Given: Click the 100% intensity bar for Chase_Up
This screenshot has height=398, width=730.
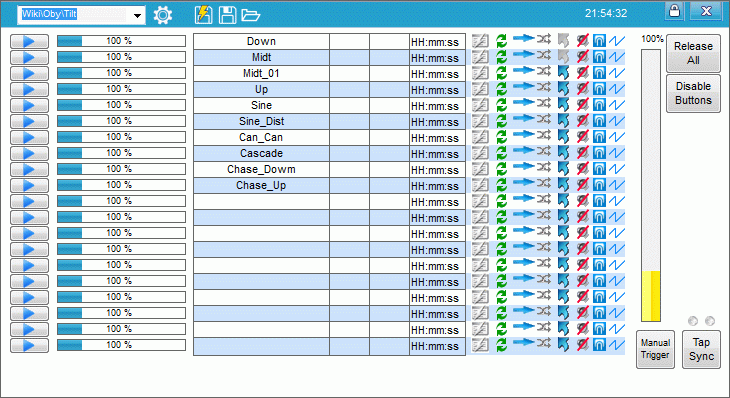Looking at the screenshot, I should pos(121,185).
